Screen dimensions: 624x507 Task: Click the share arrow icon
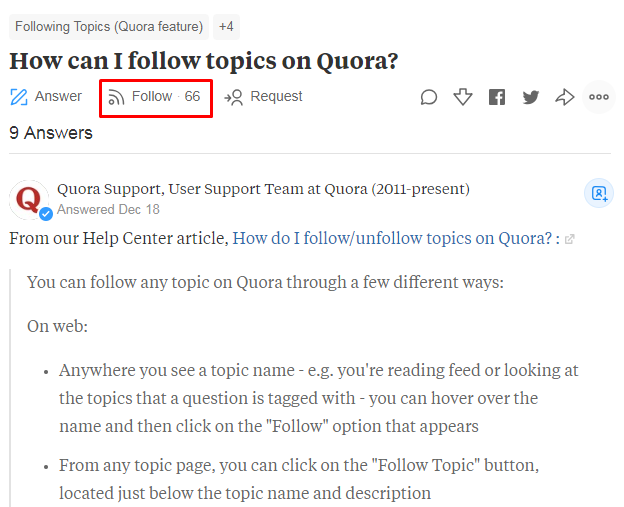[x=565, y=97]
